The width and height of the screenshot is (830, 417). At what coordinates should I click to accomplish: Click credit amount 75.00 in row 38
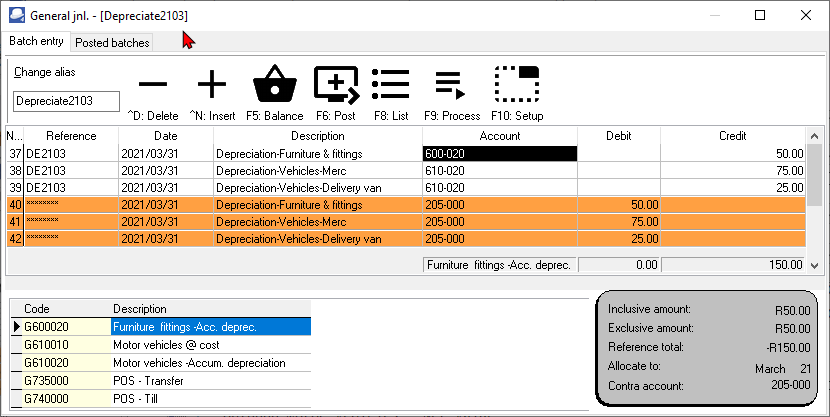pos(733,171)
